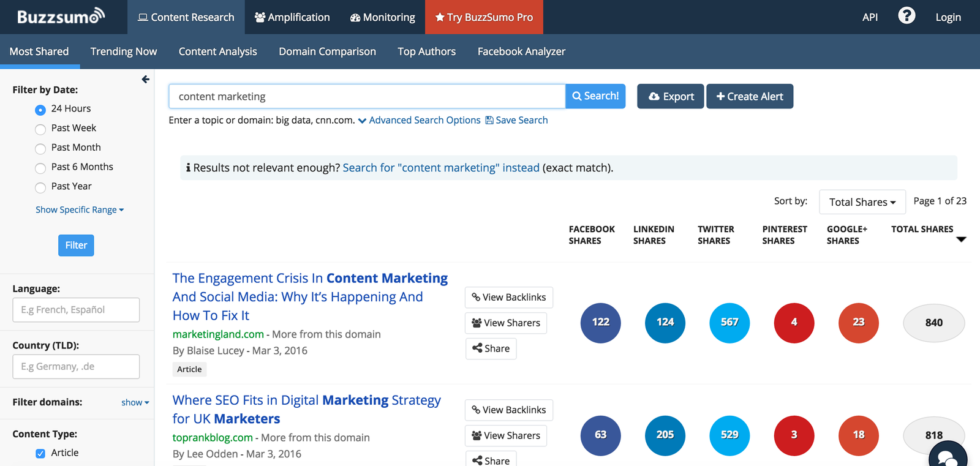Uncheck the Article content type checkbox
980x466 pixels.
pos(40,454)
